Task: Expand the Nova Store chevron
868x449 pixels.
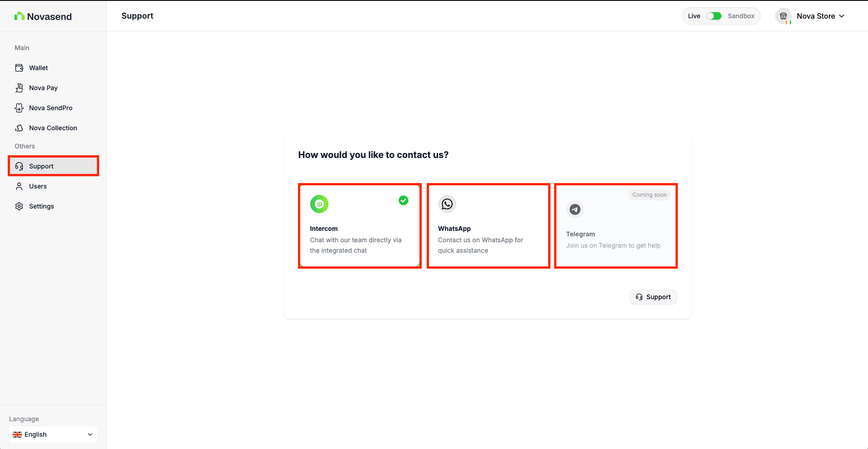Action: tap(842, 16)
